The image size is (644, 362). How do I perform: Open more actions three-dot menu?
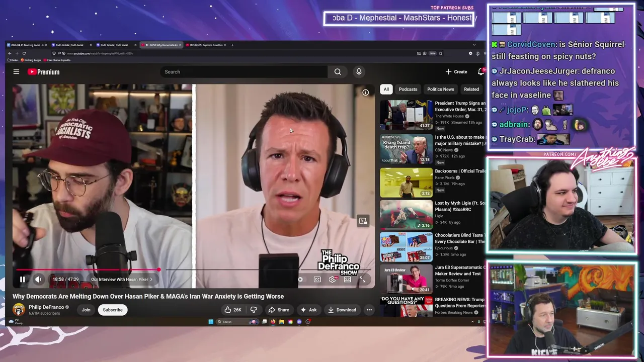coord(369,310)
